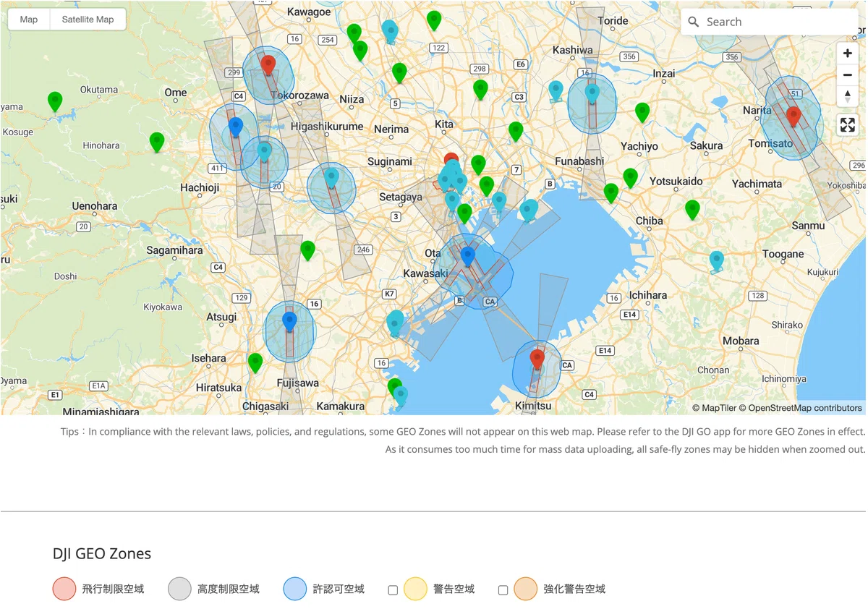Click the green marker above Yachiyo
868x609 pixels.
coord(642,112)
